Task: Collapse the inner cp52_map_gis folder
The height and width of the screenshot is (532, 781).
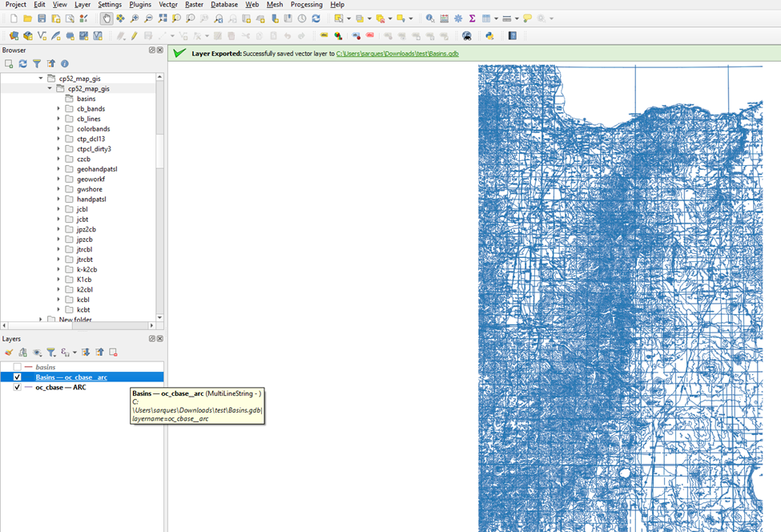Action: (x=50, y=89)
